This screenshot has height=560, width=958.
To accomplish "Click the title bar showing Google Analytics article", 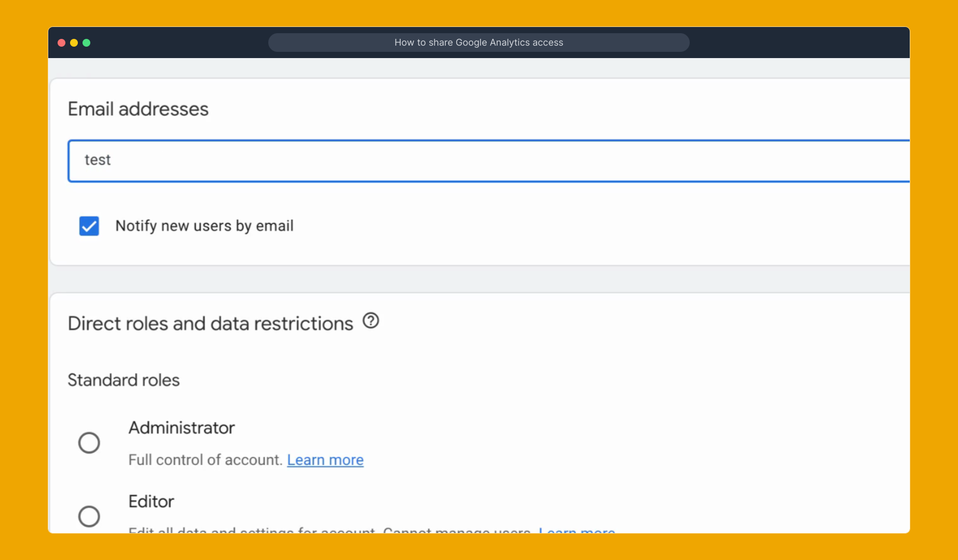I will [478, 43].
